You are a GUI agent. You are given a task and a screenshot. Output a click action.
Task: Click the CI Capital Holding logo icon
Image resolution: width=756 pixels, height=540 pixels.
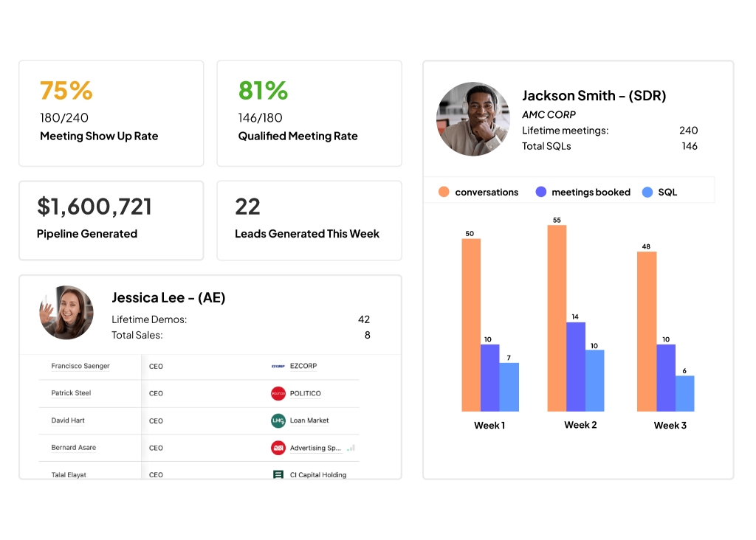click(x=278, y=474)
